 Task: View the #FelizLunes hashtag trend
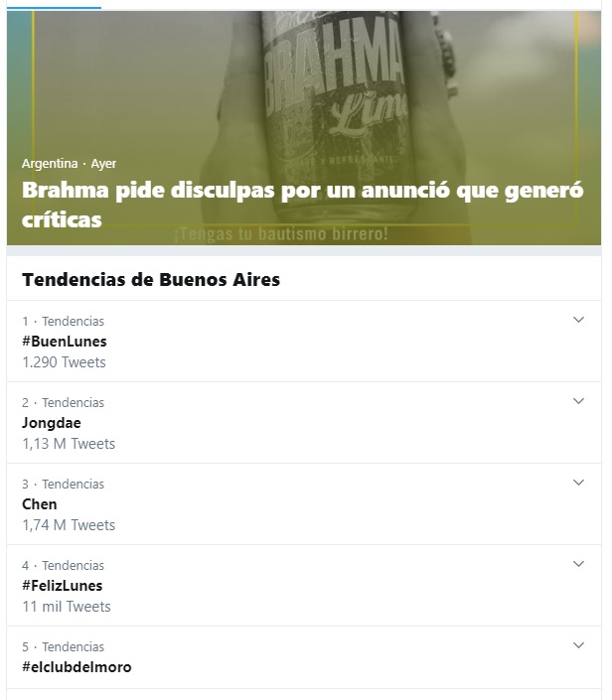click(x=63, y=586)
